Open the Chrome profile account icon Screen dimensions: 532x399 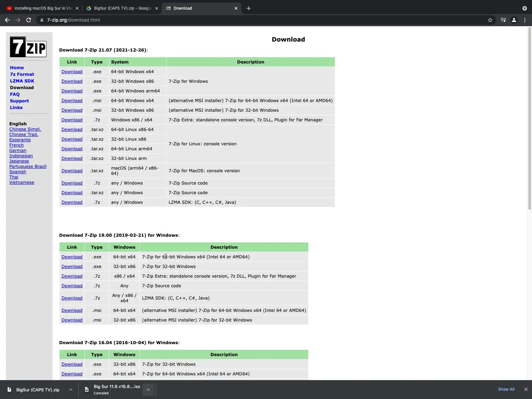pyautogui.click(x=514, y=20)
